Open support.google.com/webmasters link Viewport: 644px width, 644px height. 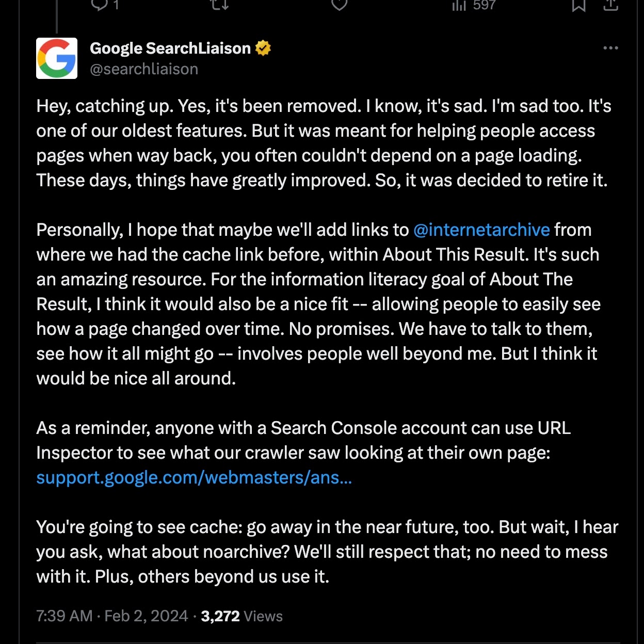pyautogui.click(x=194, y=477)
